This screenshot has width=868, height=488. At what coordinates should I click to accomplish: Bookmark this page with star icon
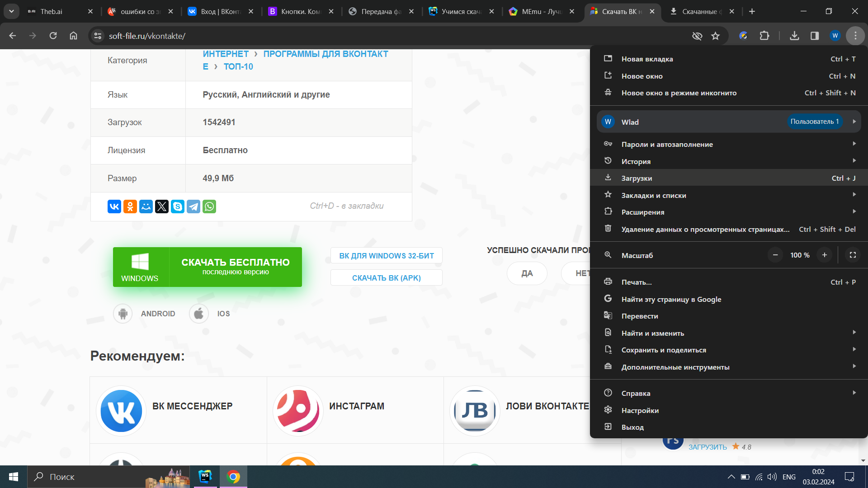(715, 36)
